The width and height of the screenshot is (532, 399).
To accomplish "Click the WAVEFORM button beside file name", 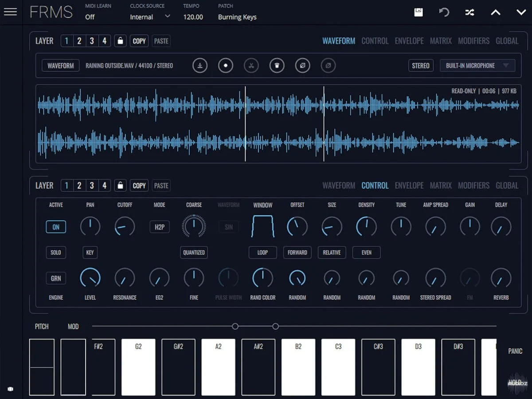I will pos(61,66).
